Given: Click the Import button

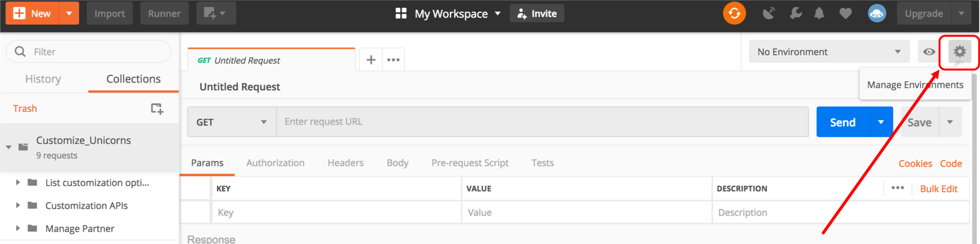Looking at the screenshot, I should tap(110, 13).
